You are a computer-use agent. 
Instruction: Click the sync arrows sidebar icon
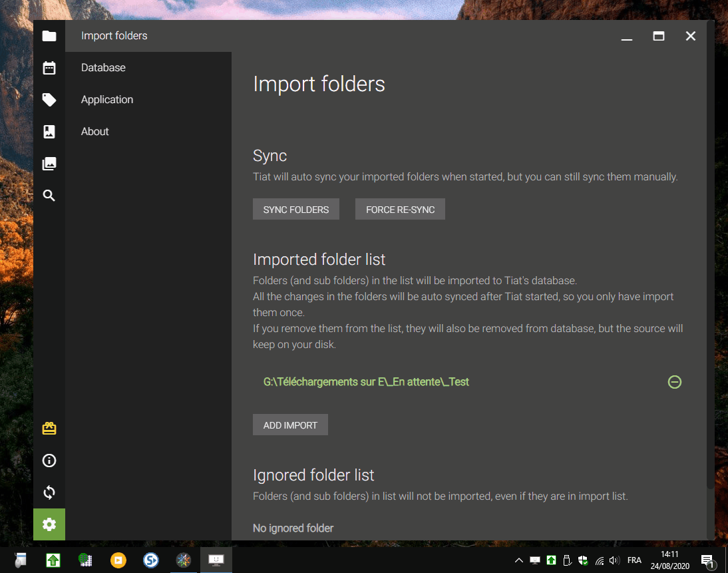tap(49, 492)
